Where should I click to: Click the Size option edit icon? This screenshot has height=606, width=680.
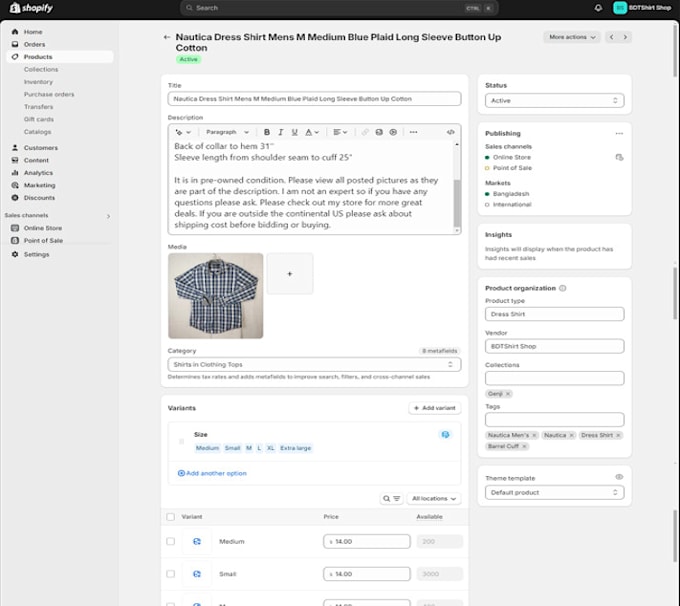click(445, 435)
